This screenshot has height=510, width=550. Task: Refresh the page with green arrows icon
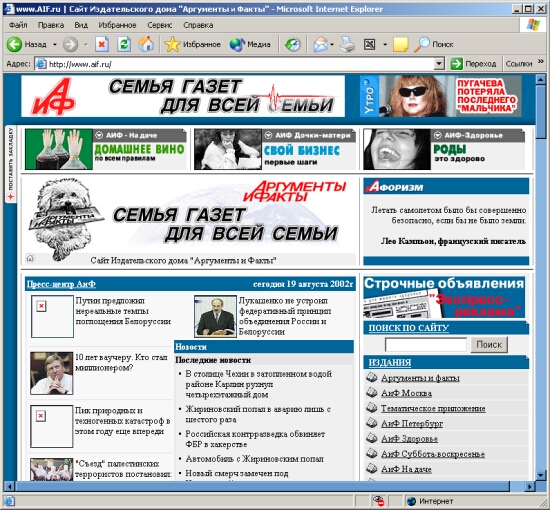click(x=124, y=45)
